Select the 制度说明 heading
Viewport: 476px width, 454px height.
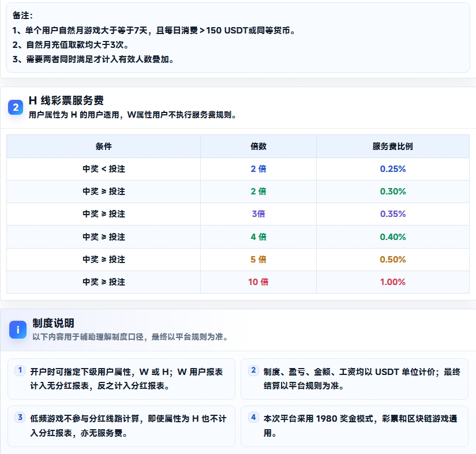(x=54, y=323)
